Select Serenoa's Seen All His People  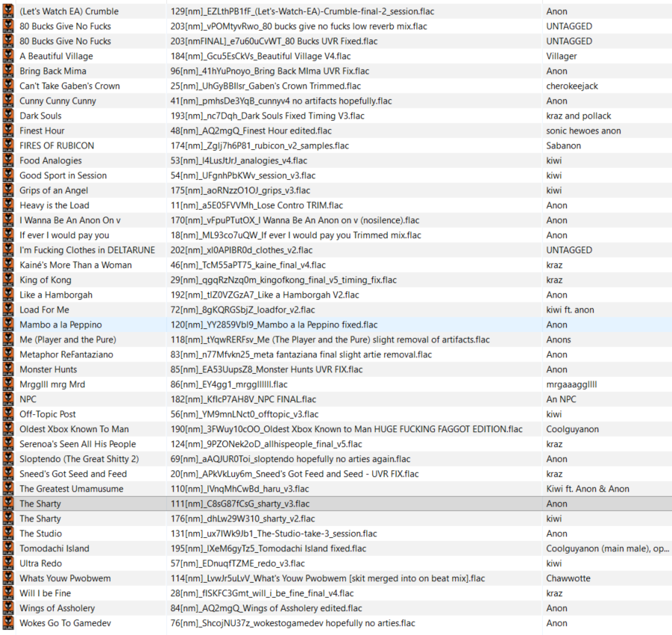coord(78,444)
